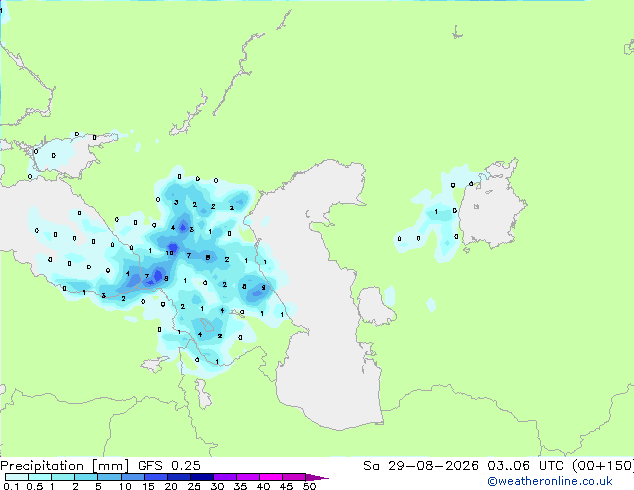Click the 15 mm royal blue legend swatch
The image size is (634, 490).
(x=155, y=477)
